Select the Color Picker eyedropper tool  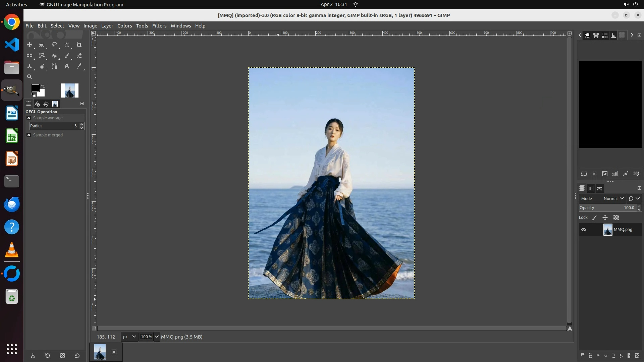pyautogui.click(x=79, y=66)
